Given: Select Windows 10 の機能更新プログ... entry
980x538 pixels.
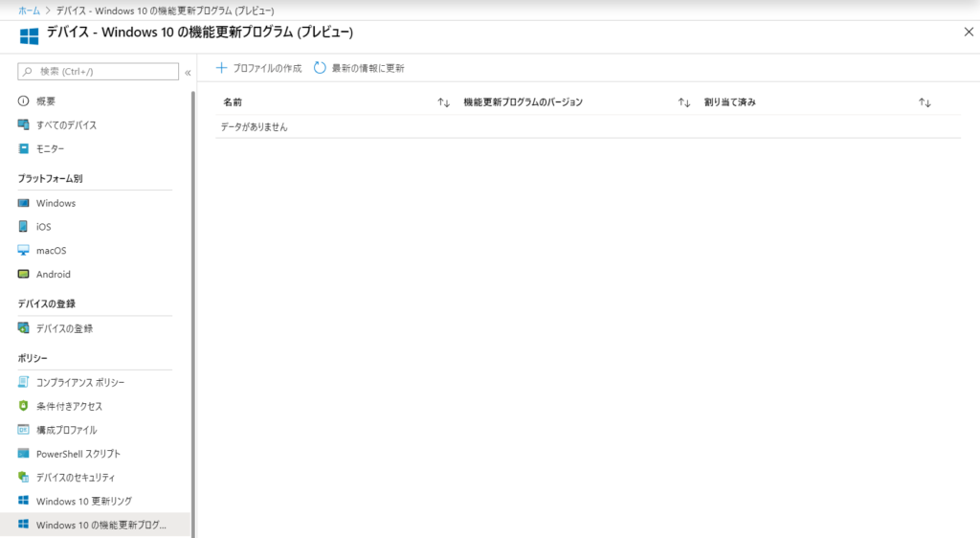Looking at the screenshot, I should (95, 525).
